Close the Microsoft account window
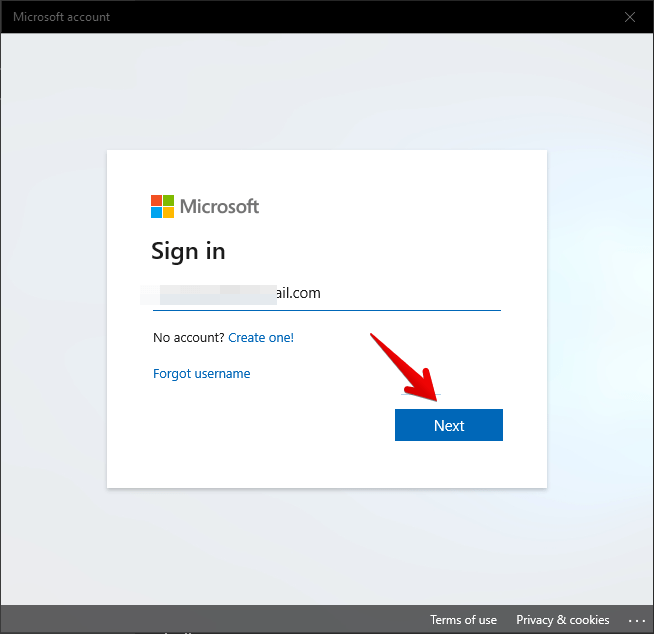 [630, 17]
